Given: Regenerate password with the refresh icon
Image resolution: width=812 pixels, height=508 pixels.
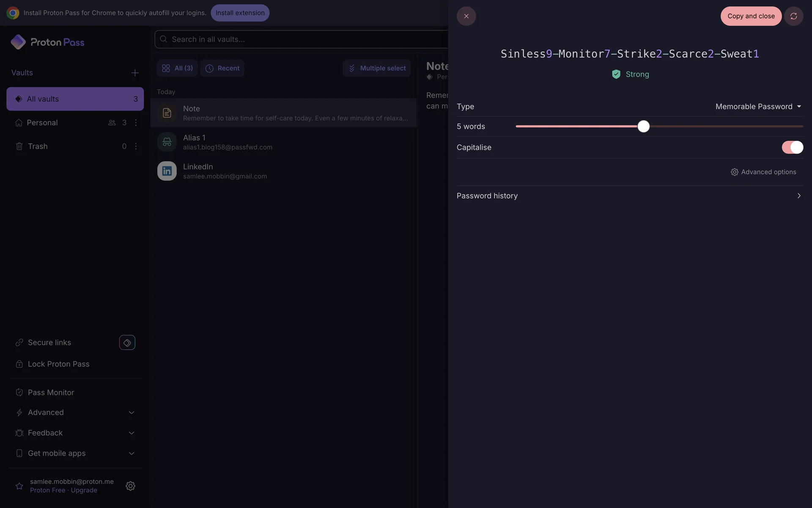Looking at the screenshot, I should pos(793,16).
